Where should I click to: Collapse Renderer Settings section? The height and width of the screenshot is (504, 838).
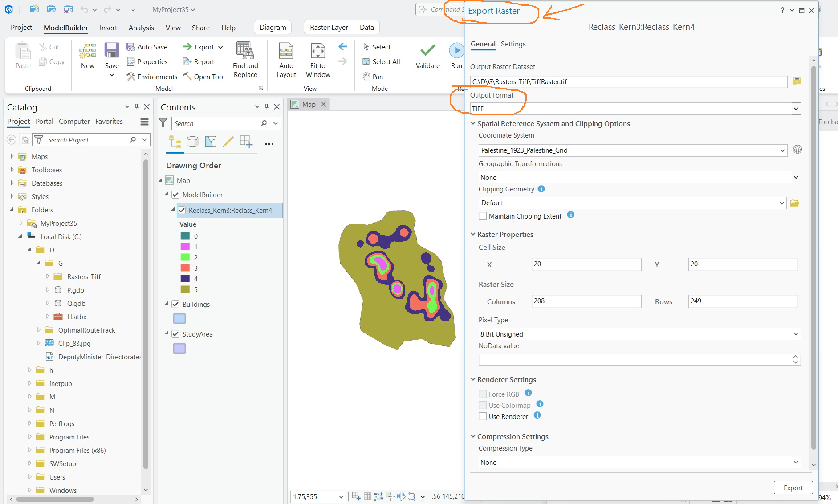[x=473, y=379]
